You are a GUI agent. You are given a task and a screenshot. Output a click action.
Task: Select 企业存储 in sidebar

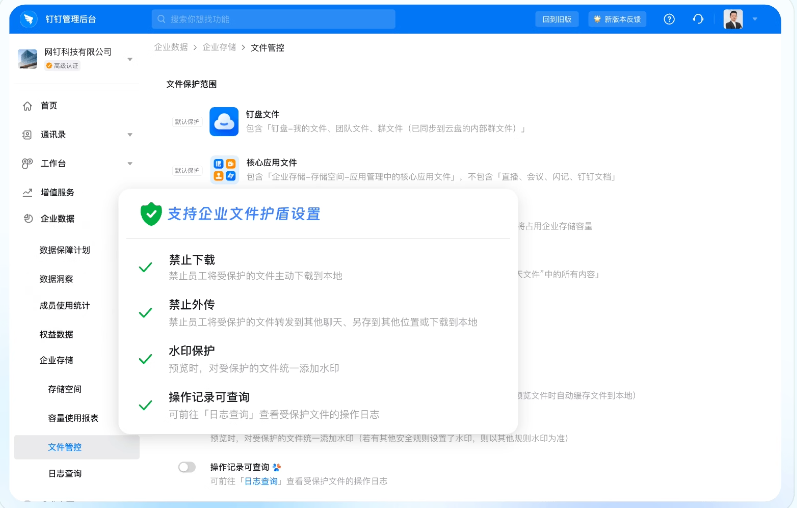point(56,361)
